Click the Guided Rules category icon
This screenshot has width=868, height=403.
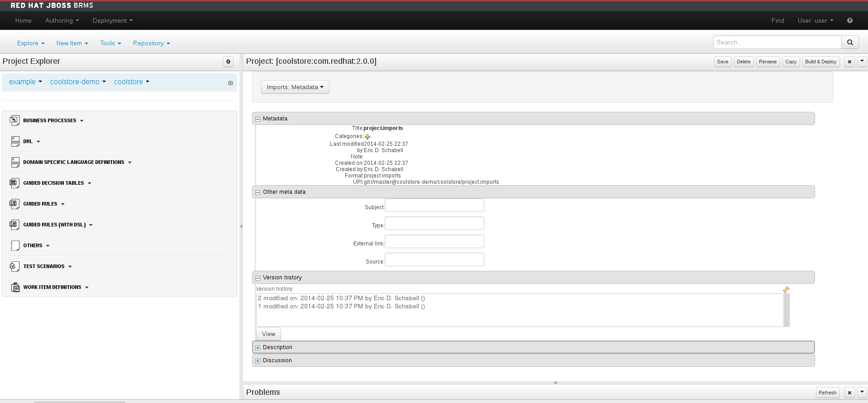(14, 204)
